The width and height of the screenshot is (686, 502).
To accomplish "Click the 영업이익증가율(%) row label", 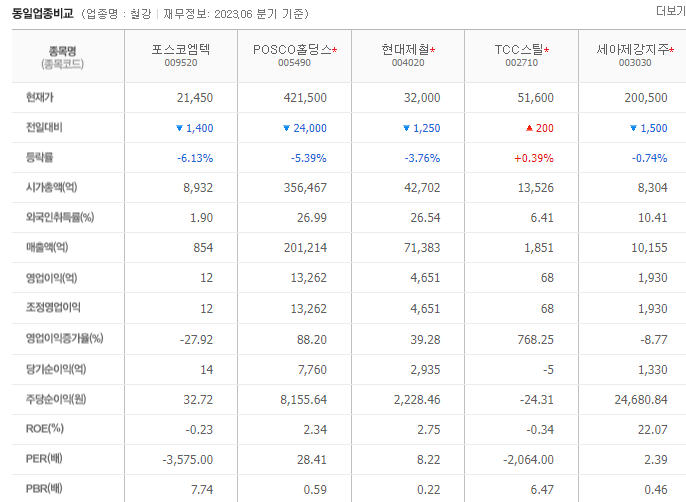I will 64,338.
